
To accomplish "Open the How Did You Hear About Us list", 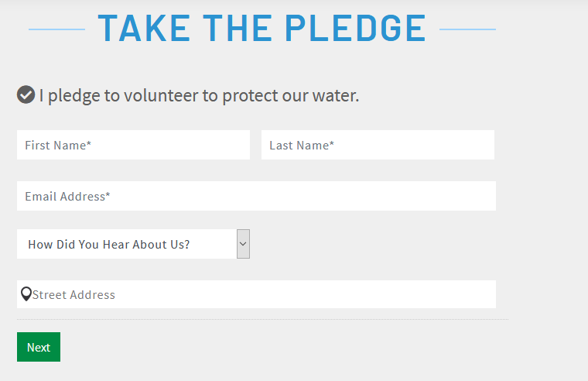I will (x=133, y=244).
